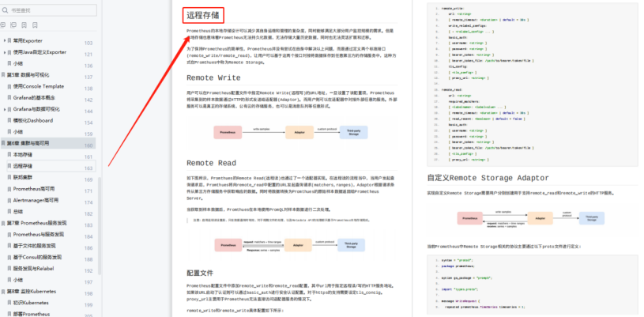Open the 使用Java自定义Exporter bookmark
Screen dimensions: 644x317
coord(40,52)
